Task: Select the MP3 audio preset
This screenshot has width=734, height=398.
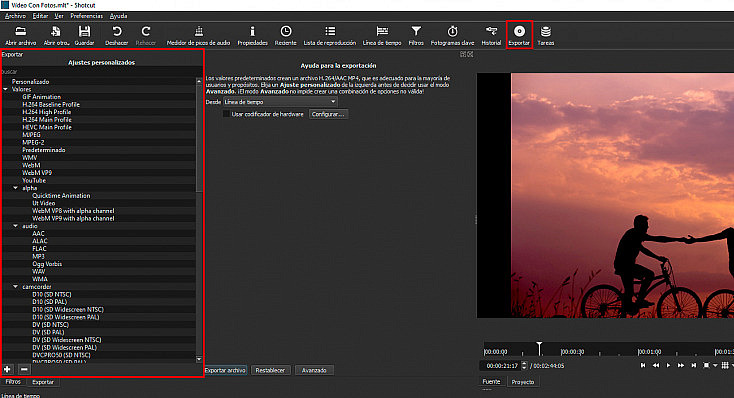Action: [38, 256]
